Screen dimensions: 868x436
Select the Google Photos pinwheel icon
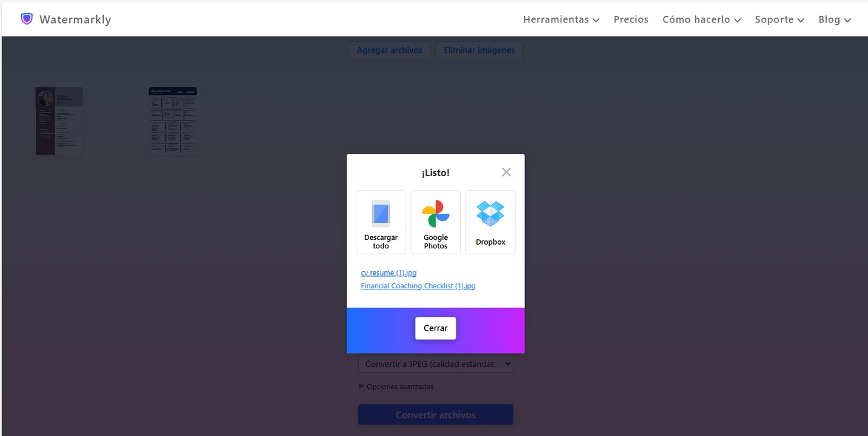[435, 214]
